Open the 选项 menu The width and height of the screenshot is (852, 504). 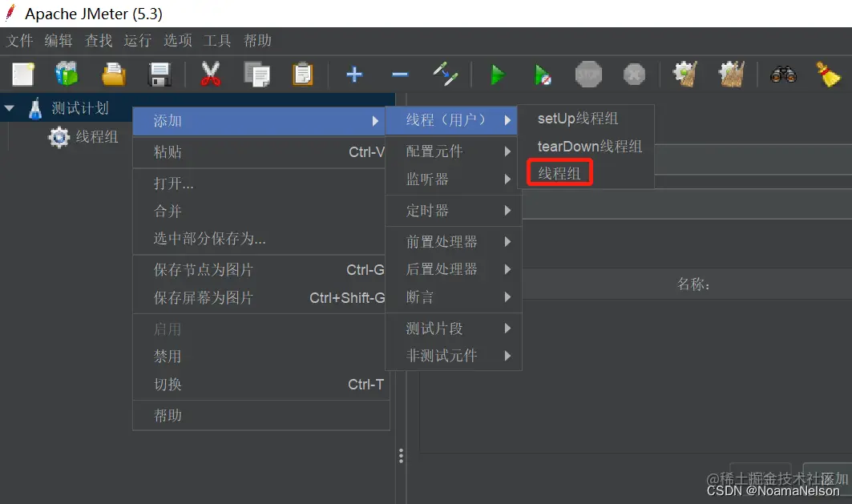(x=177, y=40)
